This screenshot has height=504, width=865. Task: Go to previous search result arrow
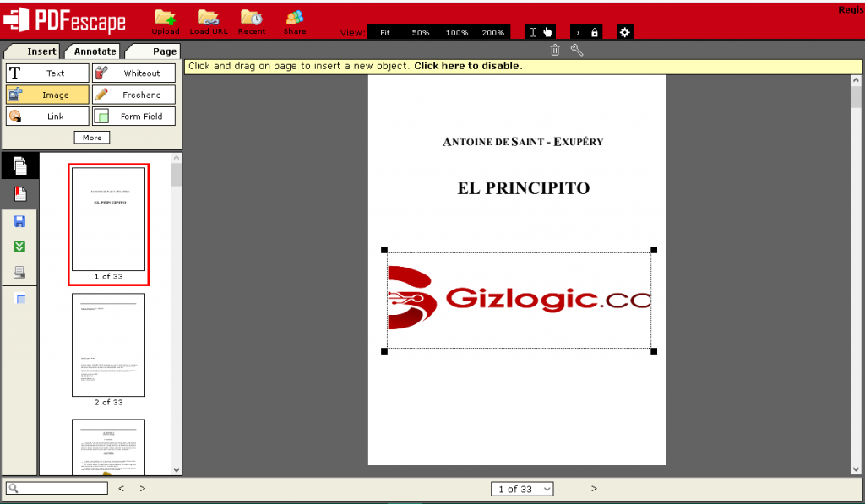coord(122,489)
